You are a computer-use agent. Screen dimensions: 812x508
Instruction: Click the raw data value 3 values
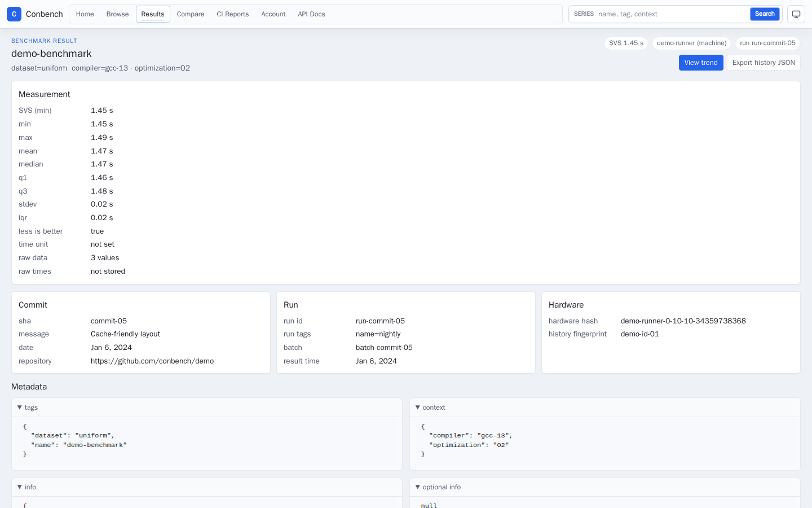click(x=105, y=258)
